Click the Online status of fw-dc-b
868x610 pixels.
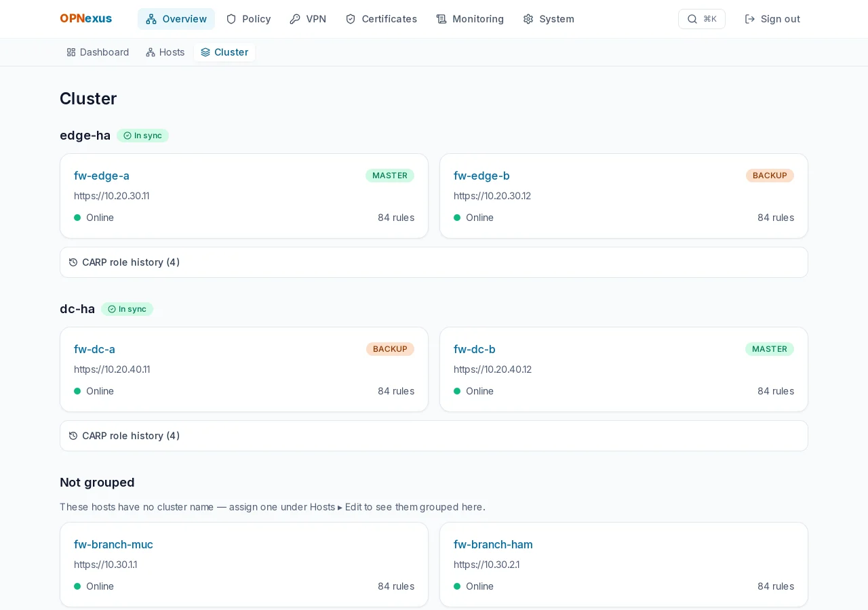pyautogui.click(x=474, y=391)
